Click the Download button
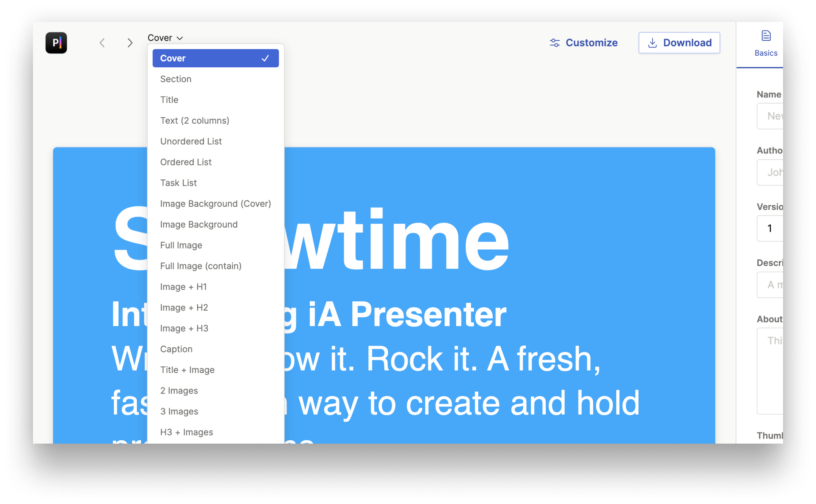The width and height of the screenshot is (816, 504). tap(679, 43)
